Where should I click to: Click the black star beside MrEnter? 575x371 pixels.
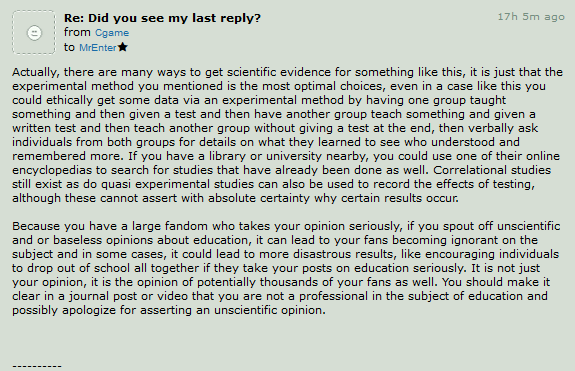[x=123, y=47]
